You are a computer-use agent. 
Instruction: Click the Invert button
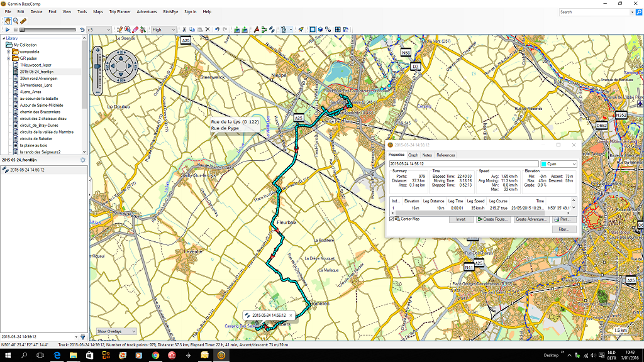[x=461, y=219]
